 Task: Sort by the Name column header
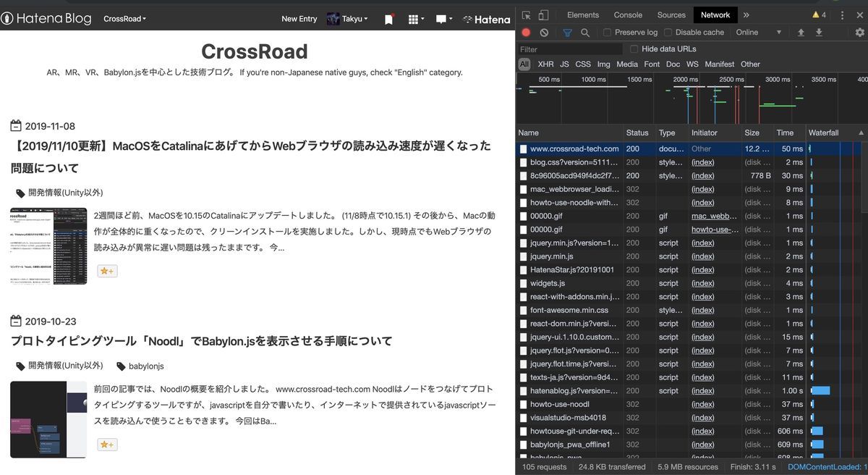569,133
